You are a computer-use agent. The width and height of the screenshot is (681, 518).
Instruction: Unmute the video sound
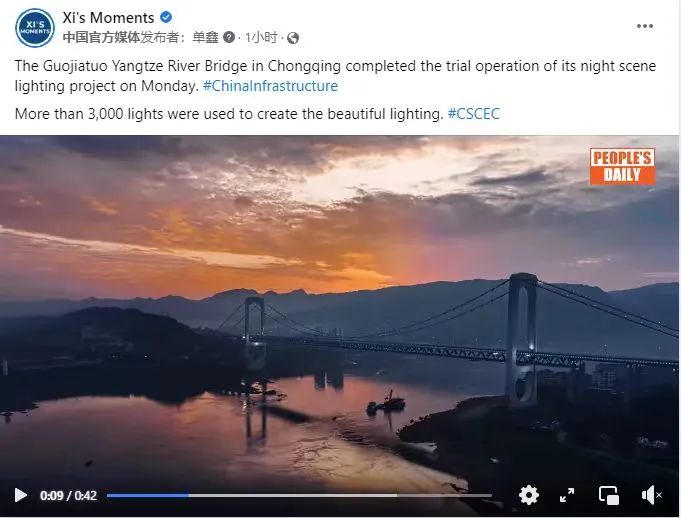651,495
